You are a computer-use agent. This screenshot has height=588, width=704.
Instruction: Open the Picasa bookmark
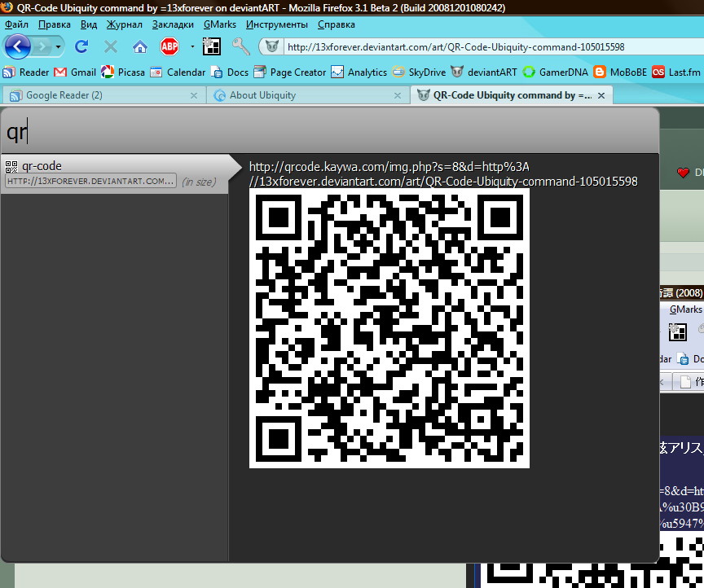pos(122,72)
